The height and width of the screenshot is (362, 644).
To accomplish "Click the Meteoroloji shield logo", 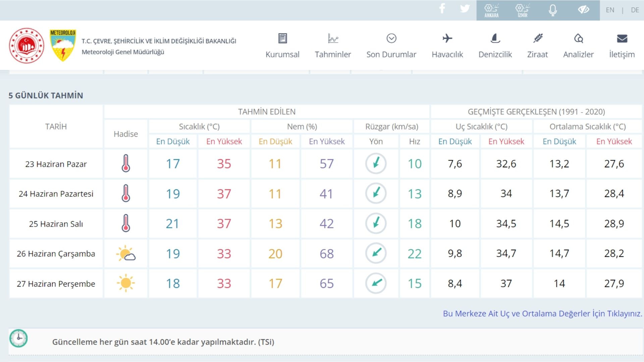I will pyautogui.click(x=63, y=45).
